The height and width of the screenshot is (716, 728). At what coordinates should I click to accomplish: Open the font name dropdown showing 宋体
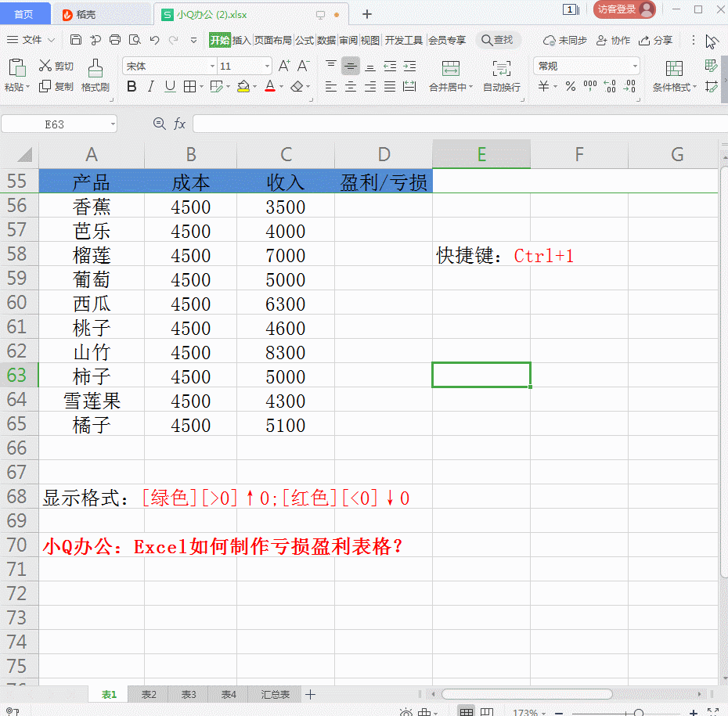click(x=170, y=67)
